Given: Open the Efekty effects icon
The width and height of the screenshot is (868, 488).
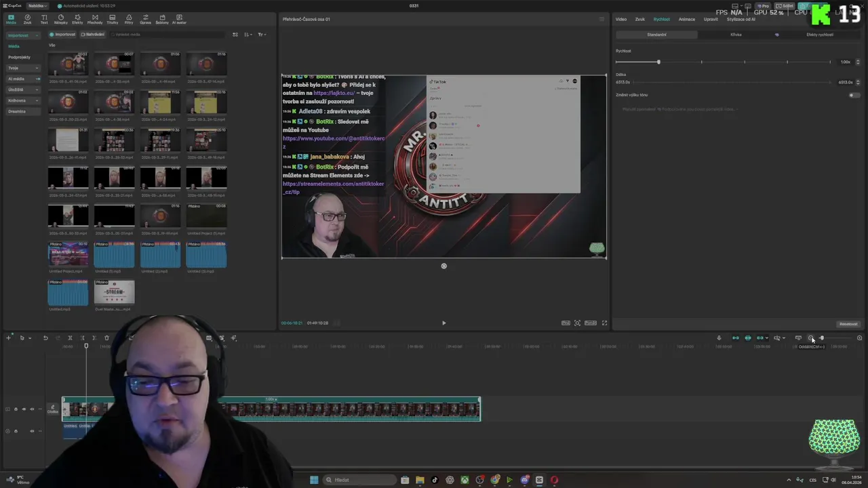Looking at the screenshot, I should 77,19.
